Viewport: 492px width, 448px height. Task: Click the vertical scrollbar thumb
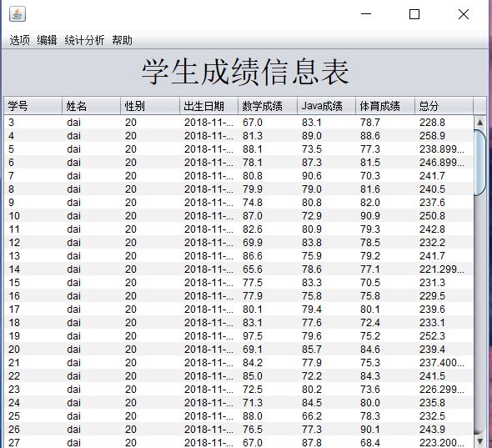pos(479,163)
